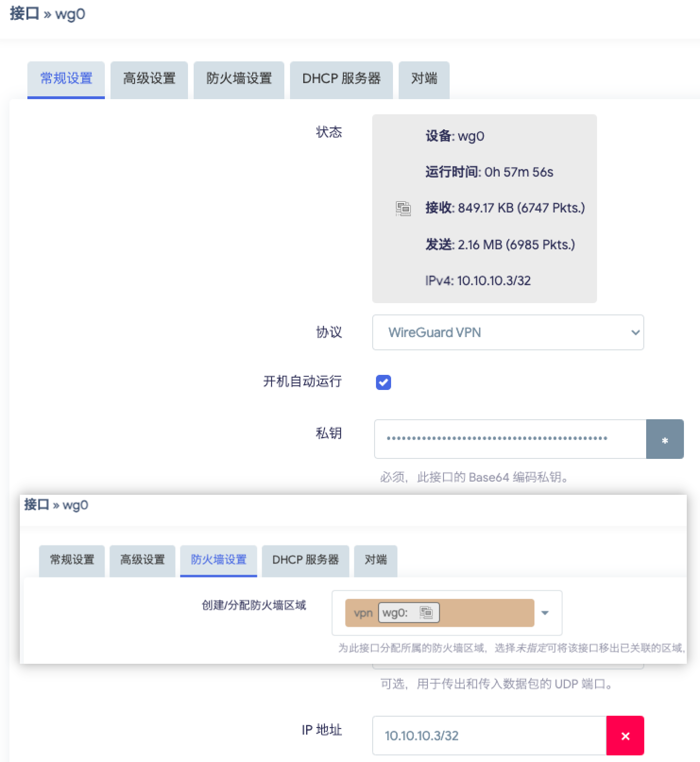Open DHCP 服务器 tab in overlay panel
The image size is (700, 762).
[x=305, y=560]
